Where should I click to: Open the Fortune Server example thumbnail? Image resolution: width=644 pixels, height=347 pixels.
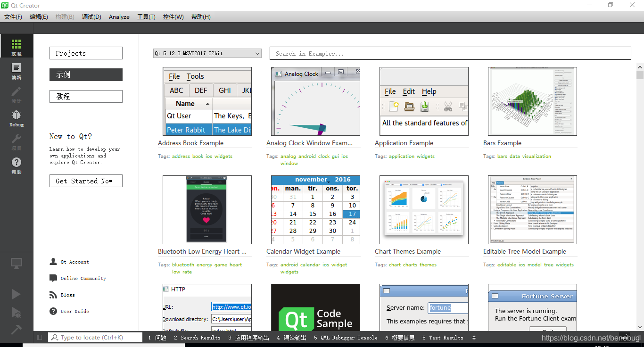coord(532,307)
